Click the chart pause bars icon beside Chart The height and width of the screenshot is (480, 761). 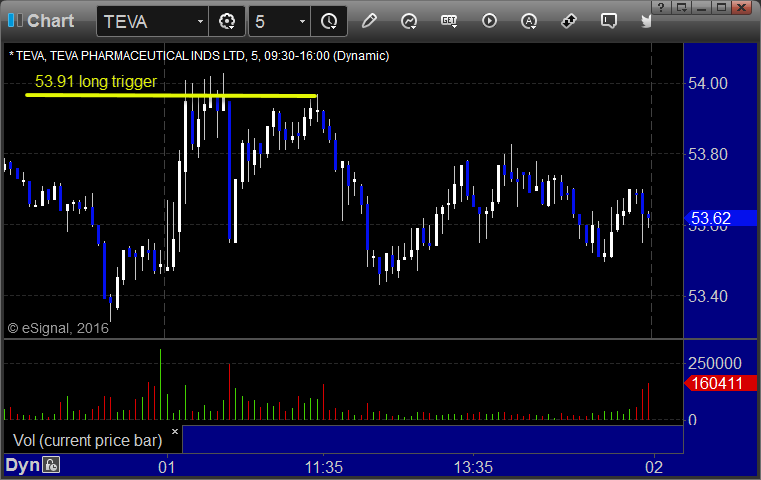[x=15, y=20]
